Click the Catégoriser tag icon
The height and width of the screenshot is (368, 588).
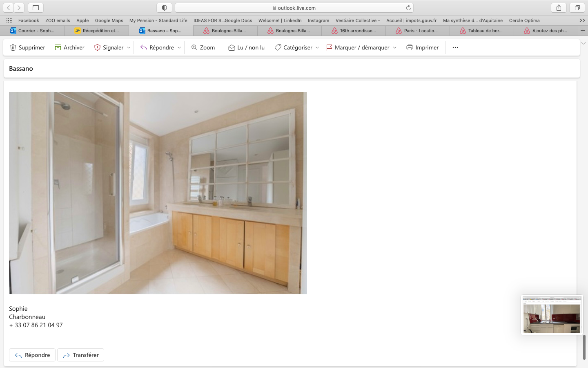pyautogui.click(x=278, y=47)
